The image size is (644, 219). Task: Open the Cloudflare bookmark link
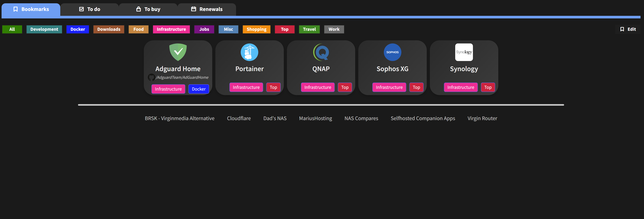pos(239,118)
